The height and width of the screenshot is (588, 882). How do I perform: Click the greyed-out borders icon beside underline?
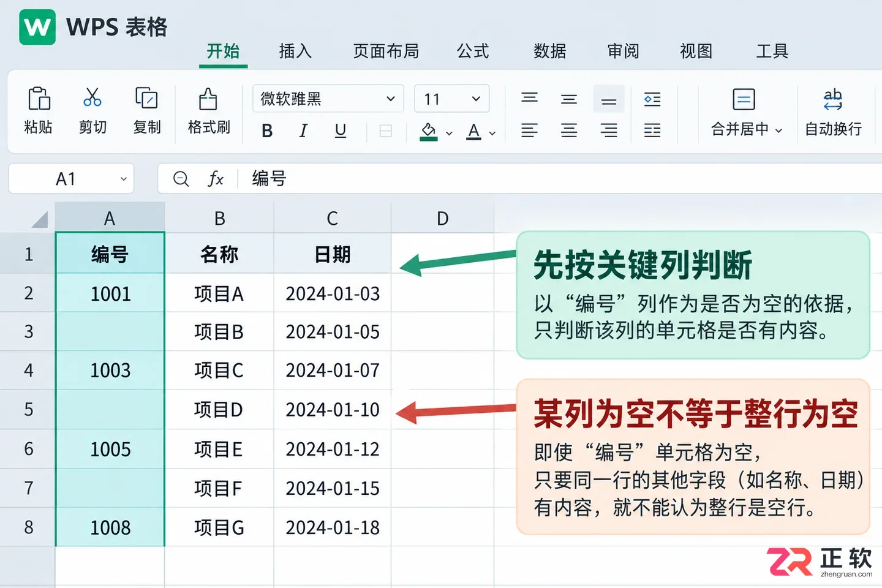coord(386,131)
